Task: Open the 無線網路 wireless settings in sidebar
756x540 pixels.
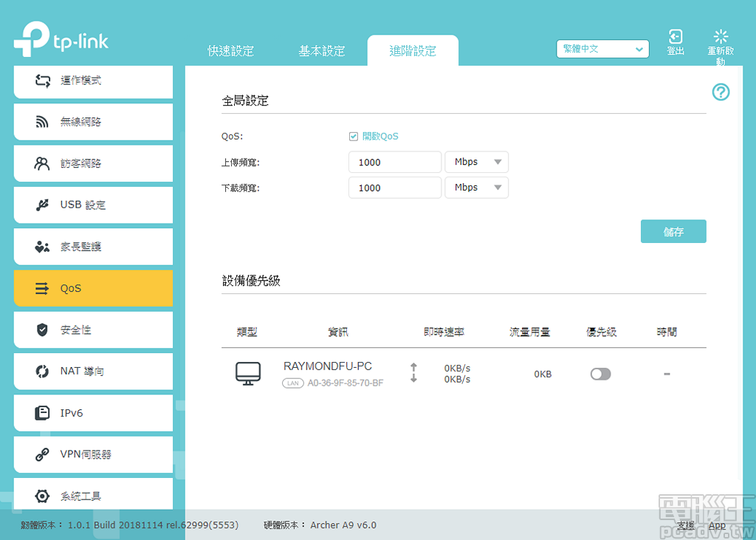Action: pyautogui.click(x=42, y=121)
